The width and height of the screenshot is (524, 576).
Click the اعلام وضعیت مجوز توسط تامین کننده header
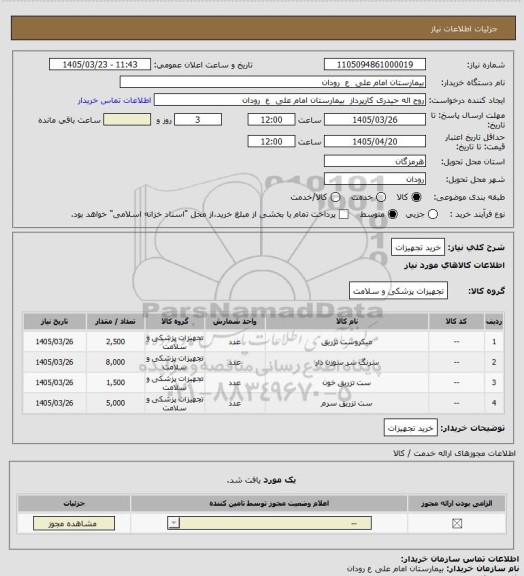coord(269,503)
